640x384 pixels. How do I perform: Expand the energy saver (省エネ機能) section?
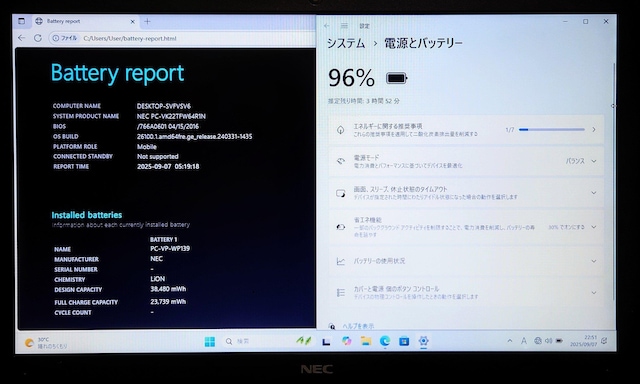(x=466, y=227)
